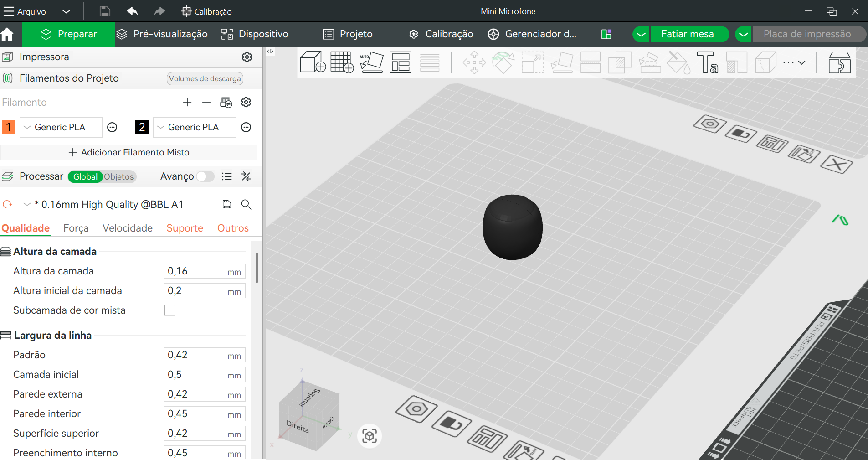Image resolution: width=868 pixels, height=460 pixels.
Task: Open the filament 1 Generic PLA dropdown
Action: (x=61, y=127)
